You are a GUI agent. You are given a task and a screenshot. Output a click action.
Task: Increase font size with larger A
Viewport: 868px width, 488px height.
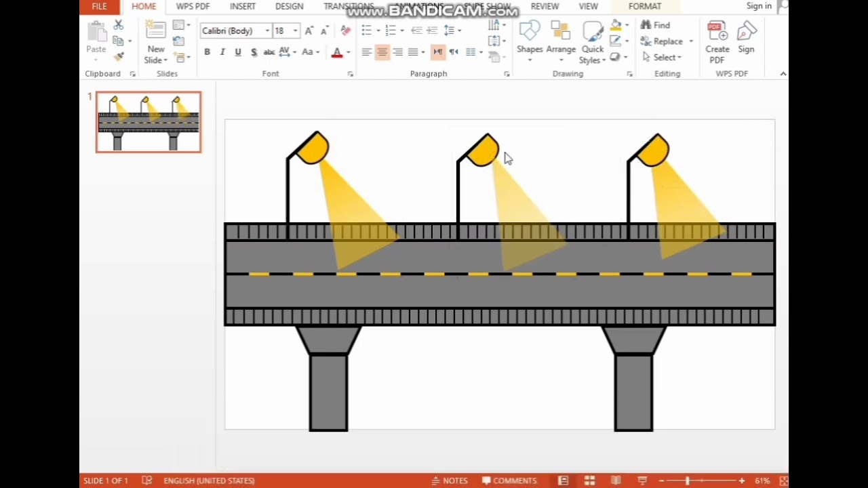tap(309, 30)
